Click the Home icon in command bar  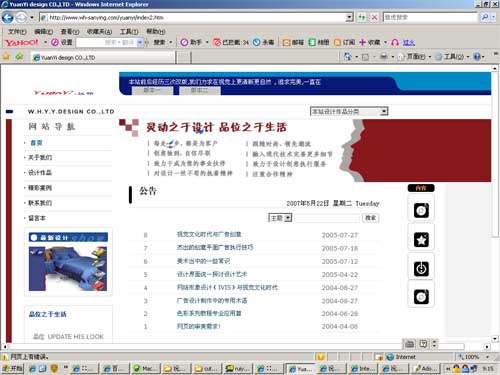coord(348,57)
